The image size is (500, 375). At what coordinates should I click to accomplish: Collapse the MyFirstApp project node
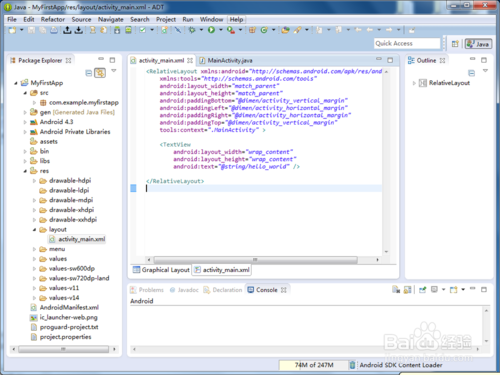coord(15,83)
